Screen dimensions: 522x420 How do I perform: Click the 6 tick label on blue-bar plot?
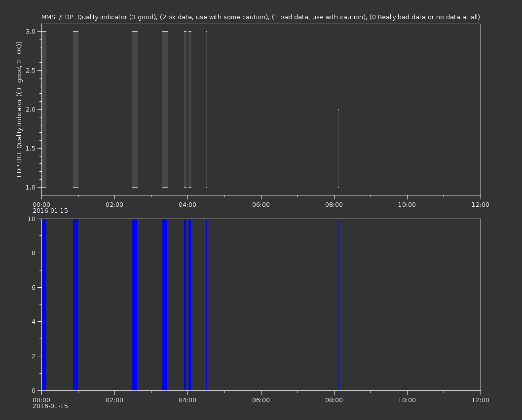[x=34, y=287]
